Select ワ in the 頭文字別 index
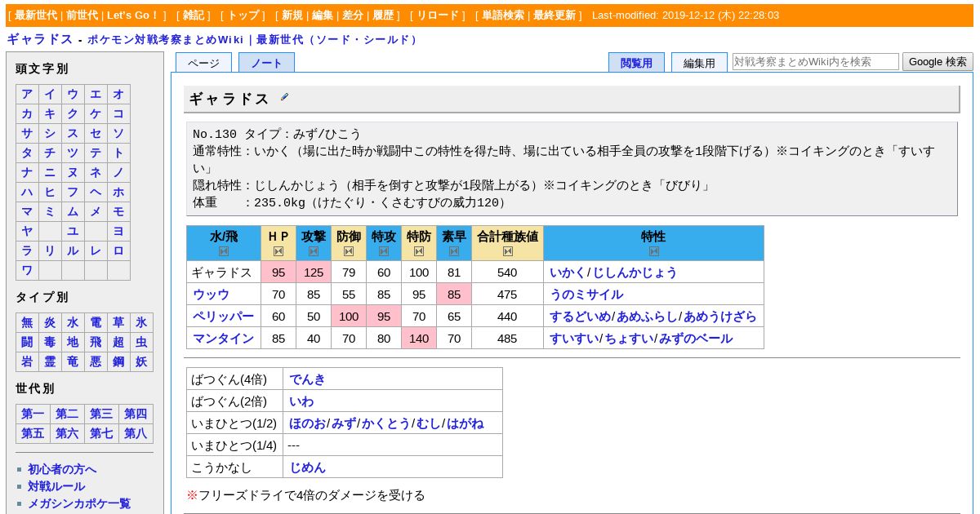This screenshot has width=980, height=514. [27, 270]
